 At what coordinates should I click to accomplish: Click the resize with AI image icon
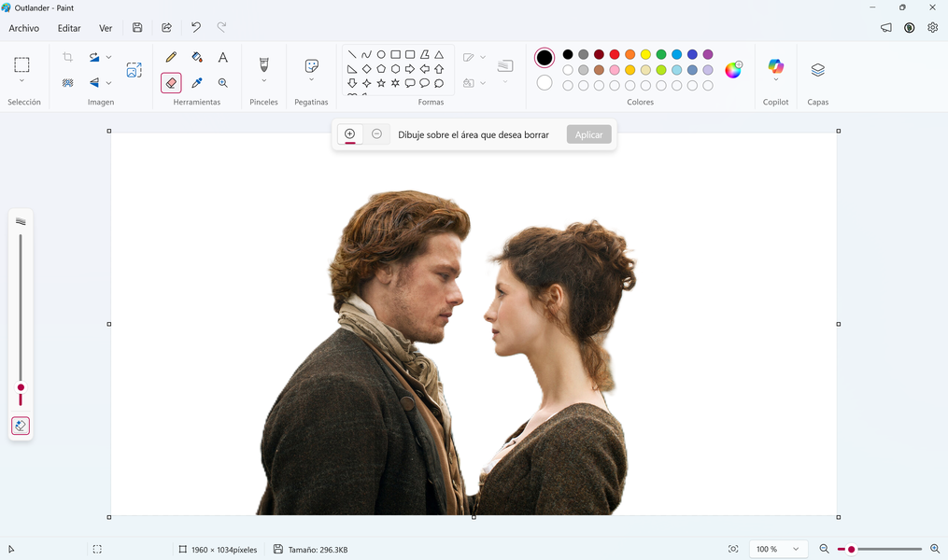(134, 70)
